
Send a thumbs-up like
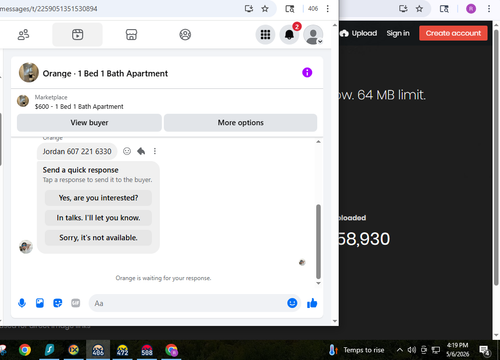312,303
